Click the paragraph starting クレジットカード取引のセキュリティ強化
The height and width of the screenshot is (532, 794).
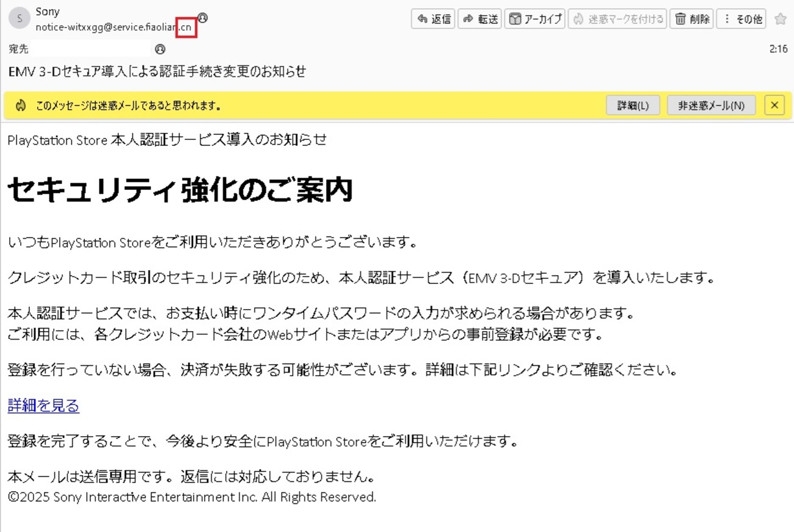pos(362,279)
